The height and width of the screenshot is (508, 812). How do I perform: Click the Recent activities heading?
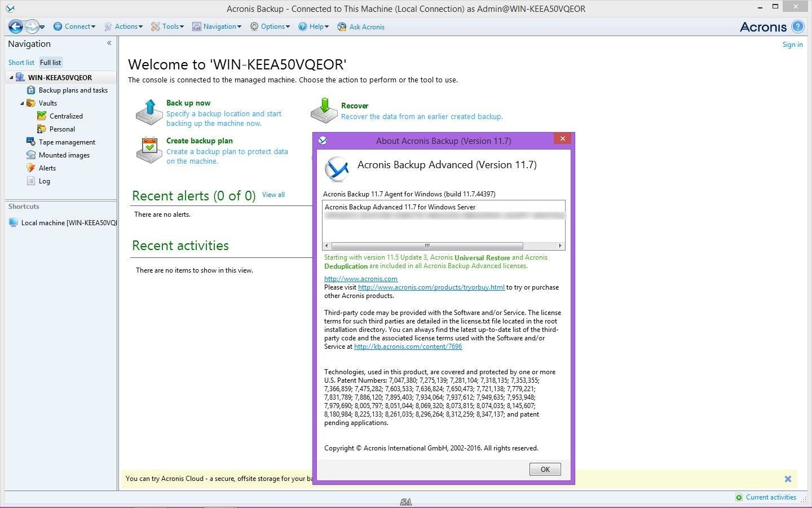point(180,246)
